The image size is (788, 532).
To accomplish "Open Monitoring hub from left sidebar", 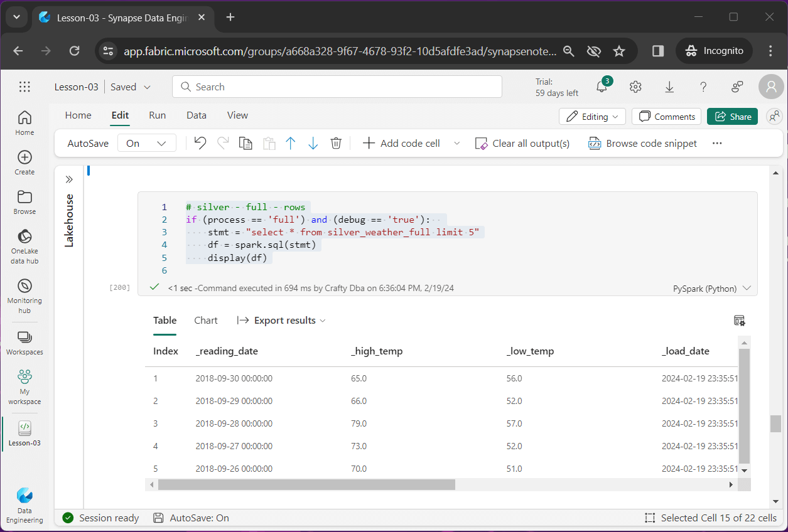I will click(x=24, y=295).
